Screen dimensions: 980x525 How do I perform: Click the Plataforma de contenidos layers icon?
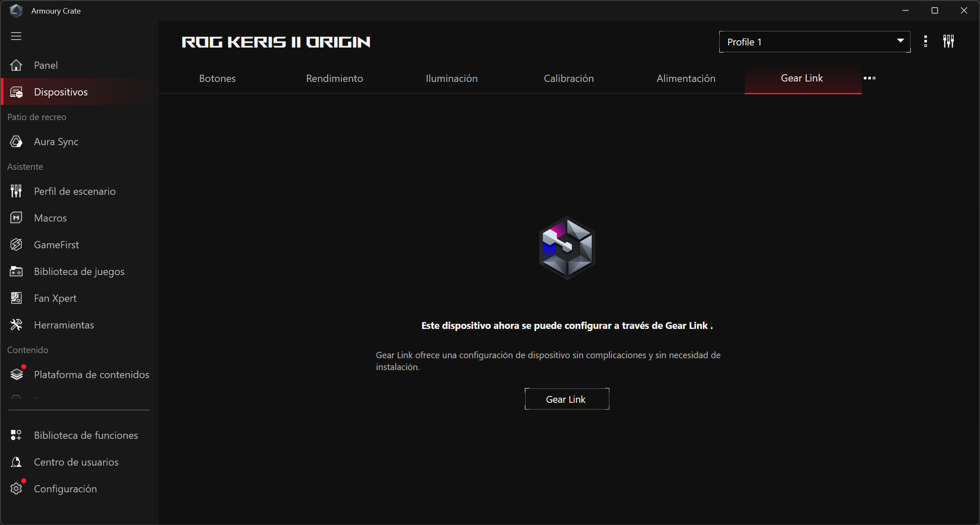coord(17,375)
